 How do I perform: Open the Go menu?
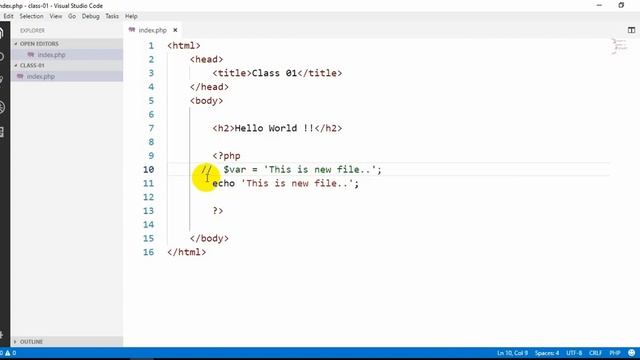click(x=72, y=16)
